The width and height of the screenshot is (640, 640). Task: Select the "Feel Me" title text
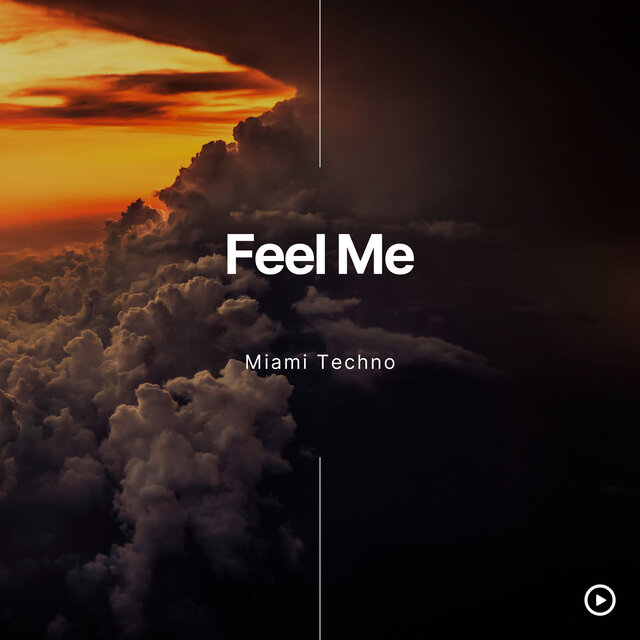pyautogui.click(x=320, y=254)
